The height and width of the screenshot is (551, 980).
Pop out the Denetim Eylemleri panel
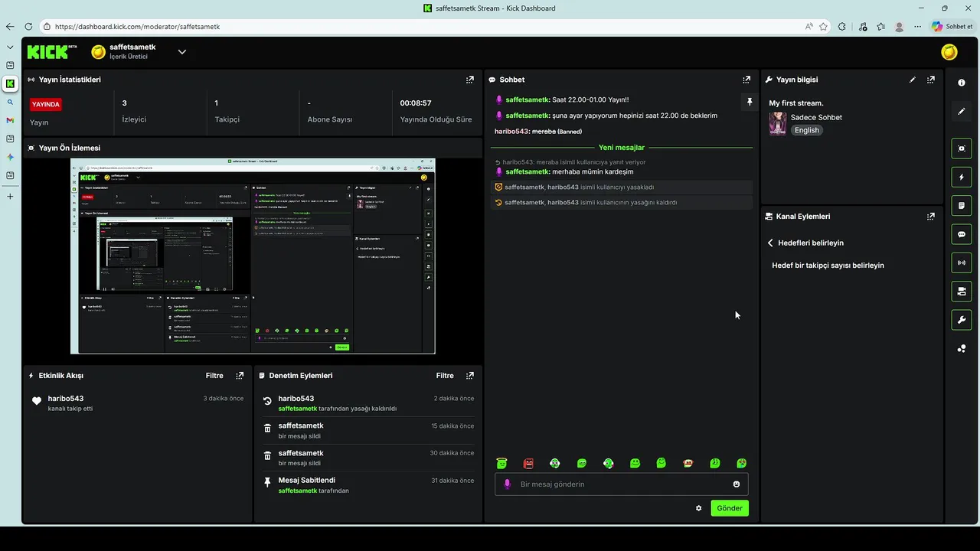pos(470,376)
